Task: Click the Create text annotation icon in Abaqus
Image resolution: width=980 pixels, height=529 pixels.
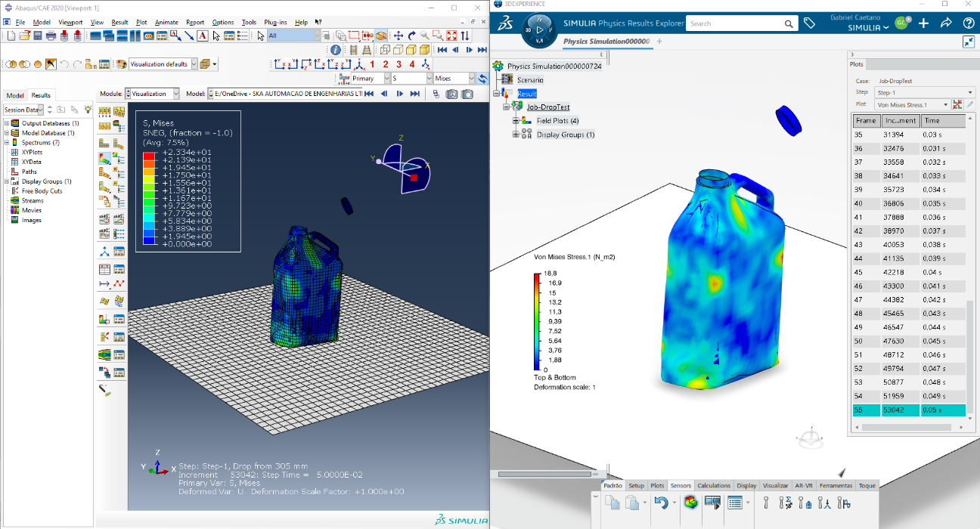Action: [x=203, y=36]
